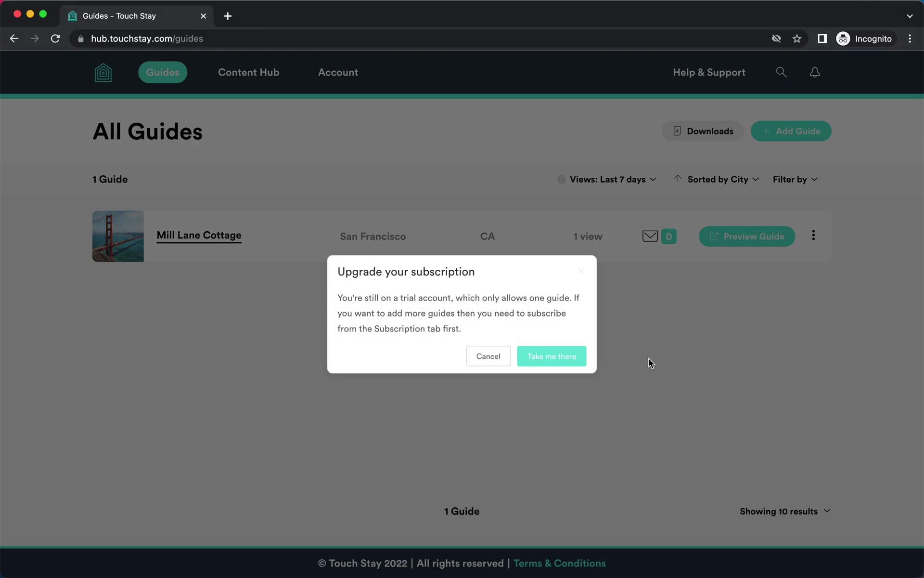Open the browser side panel icon
This screenshot has width=924, height=578.
822,39
